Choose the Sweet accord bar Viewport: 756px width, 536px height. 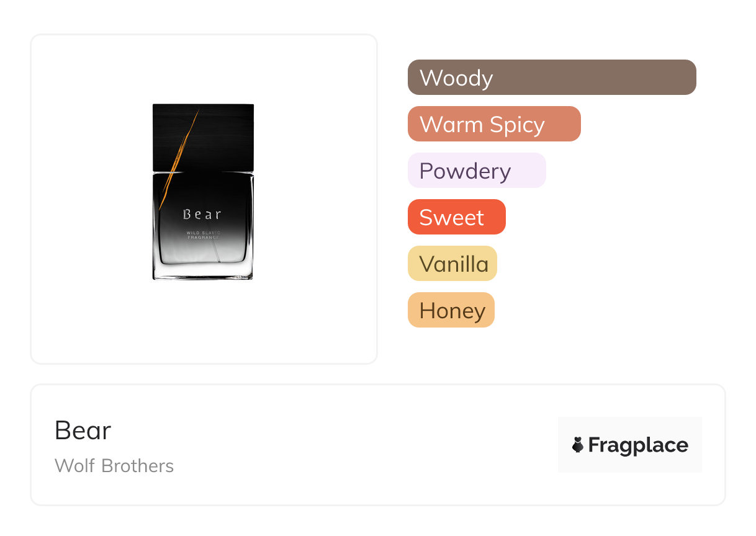(x=456, y=217)
